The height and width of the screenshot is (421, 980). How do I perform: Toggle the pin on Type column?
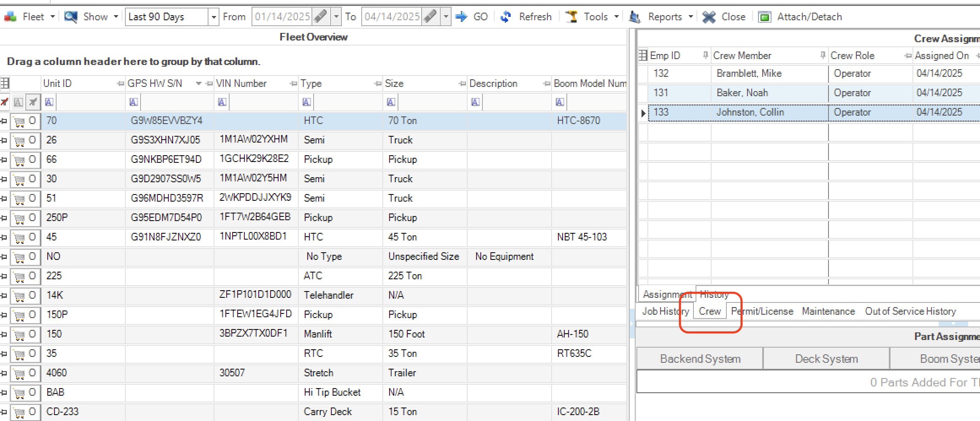pyautogui.click(x=378, y=84)
